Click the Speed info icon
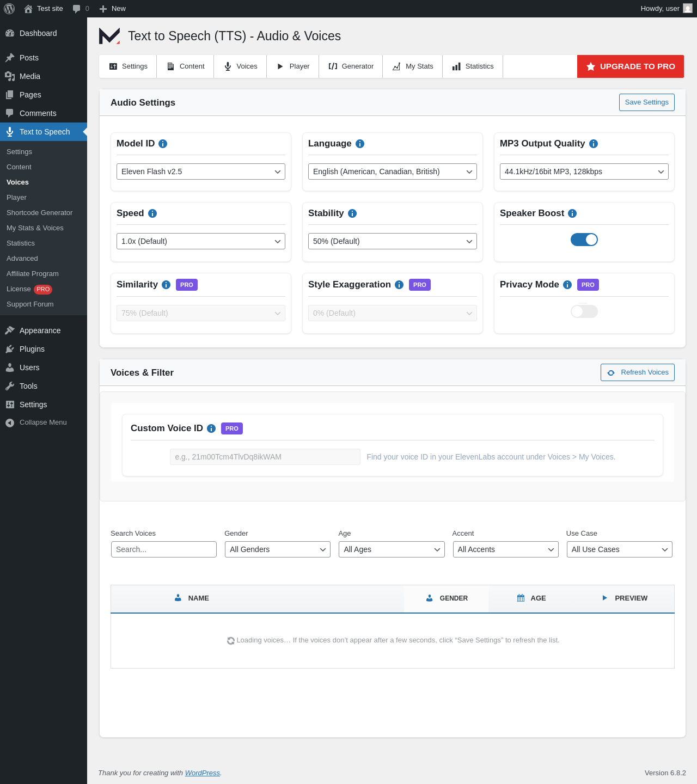Viewport: 697px width, 784px height. click(x=152, y=213)
